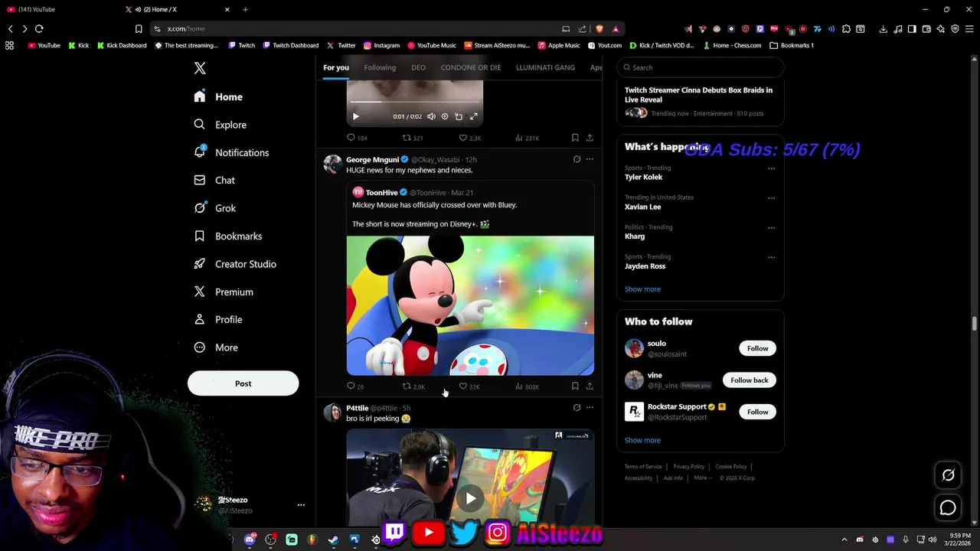Repost the George Mnguni post (2.9K)

[413, 386]
